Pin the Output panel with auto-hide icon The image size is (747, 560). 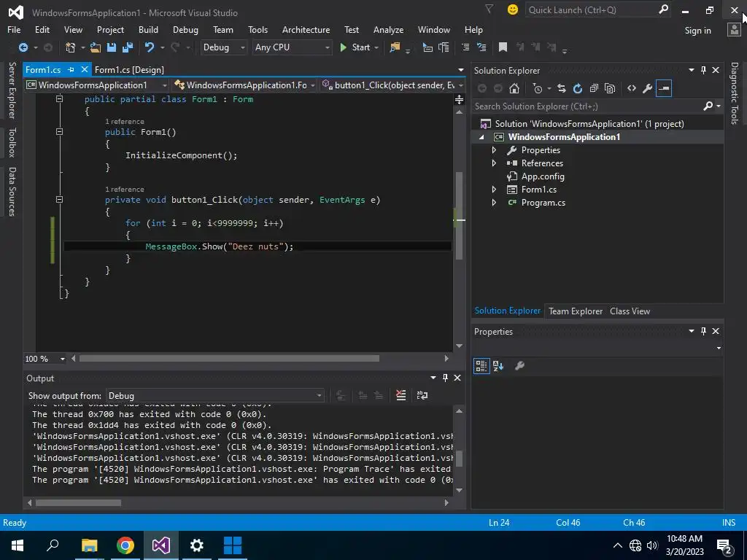[x=446, y=378]
